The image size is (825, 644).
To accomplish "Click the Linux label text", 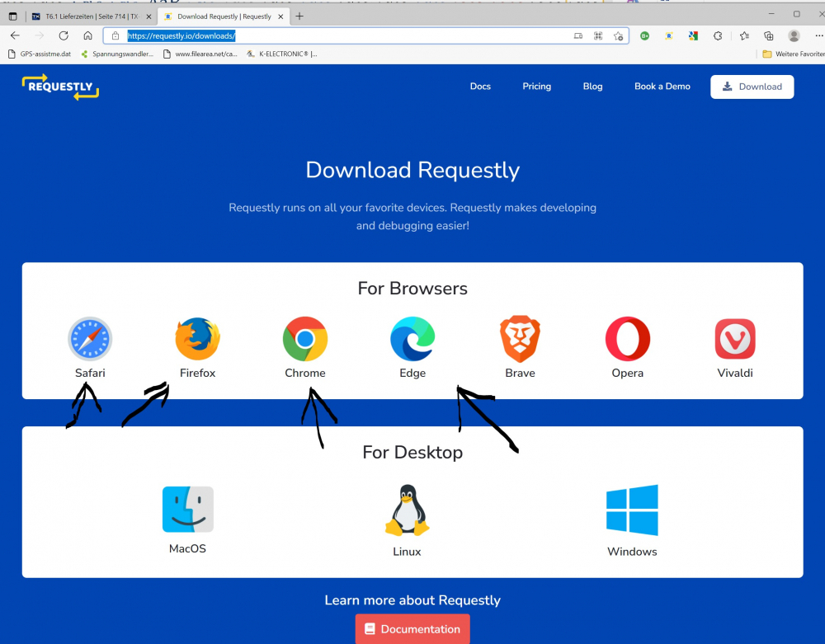I will 408,552.
